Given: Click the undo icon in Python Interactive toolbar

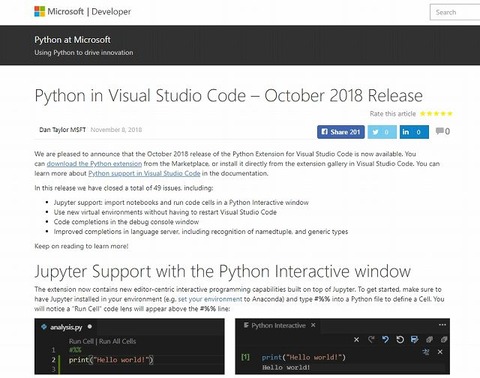Looking at the screenshot, I should tap(385, 340).
